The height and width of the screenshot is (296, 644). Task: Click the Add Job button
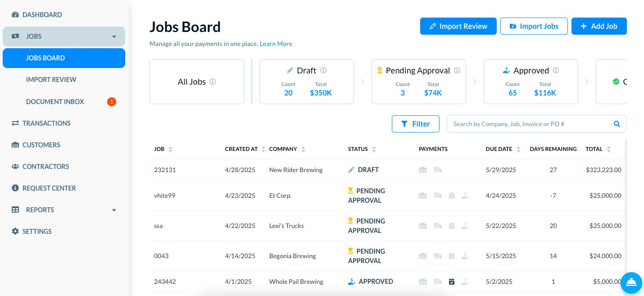coord(599,26)
